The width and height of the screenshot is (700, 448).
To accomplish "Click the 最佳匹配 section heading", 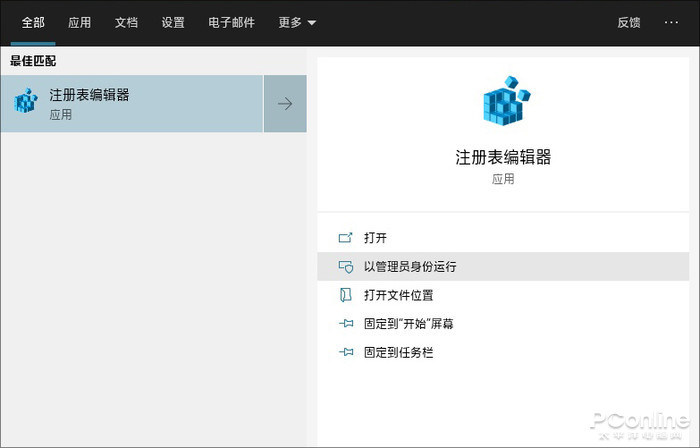I will (33, 61).
